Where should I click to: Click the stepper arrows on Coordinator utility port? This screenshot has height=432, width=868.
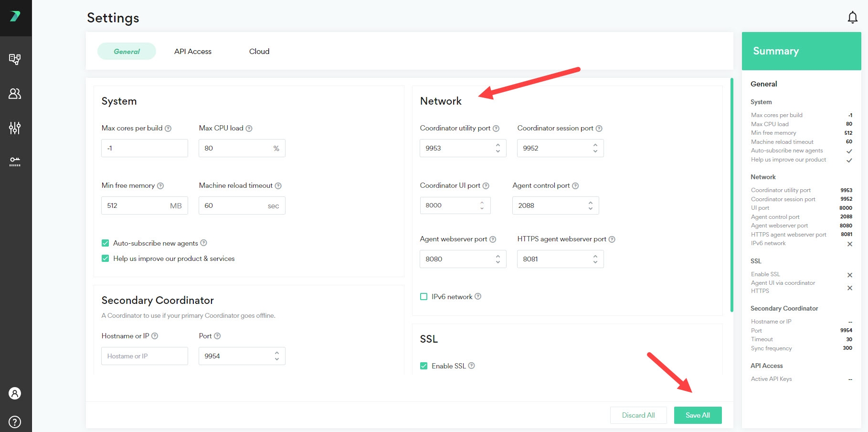point(498,148)
